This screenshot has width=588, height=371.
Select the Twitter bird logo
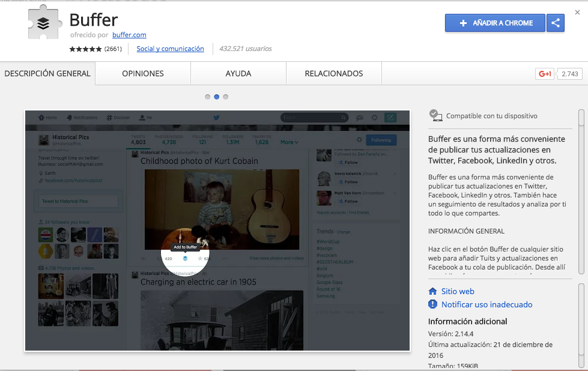click(216, 117)
